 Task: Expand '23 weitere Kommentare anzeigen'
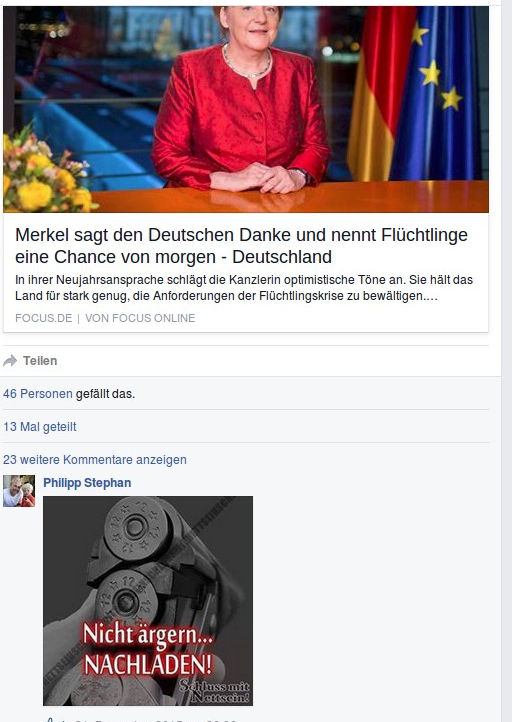coord(95,460)
